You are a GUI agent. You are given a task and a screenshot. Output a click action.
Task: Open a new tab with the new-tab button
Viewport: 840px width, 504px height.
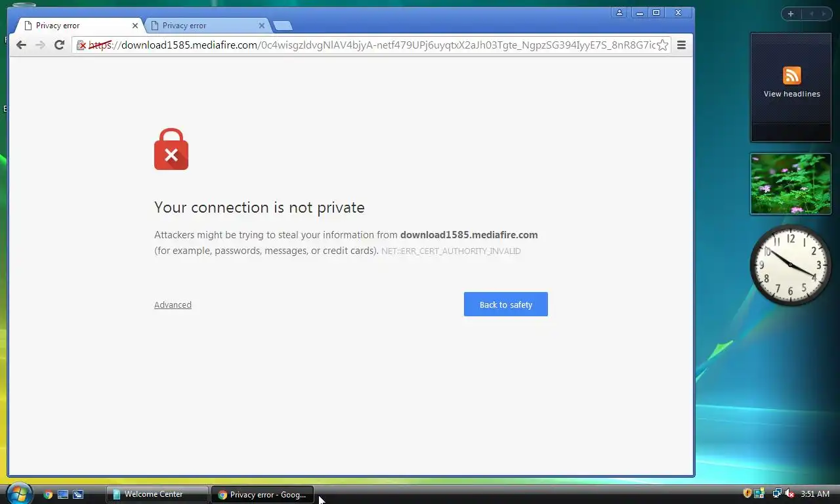coord(282,26)
